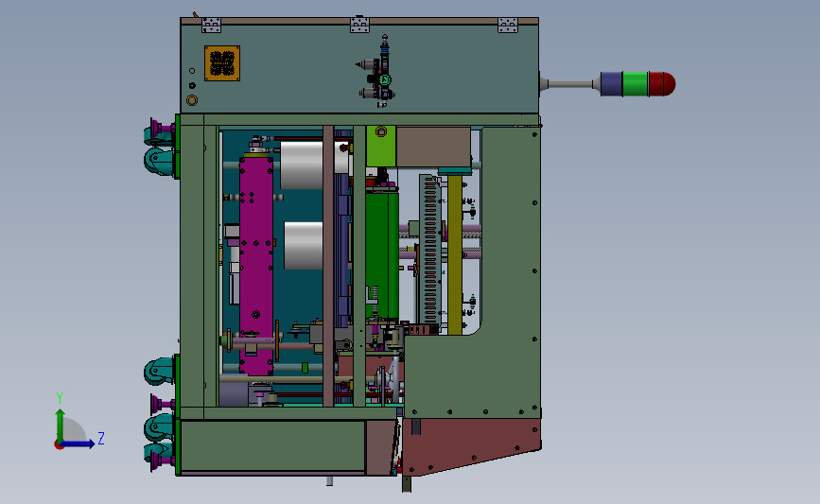Select the brown rectangular box beside the light green block

coord(433,147)
